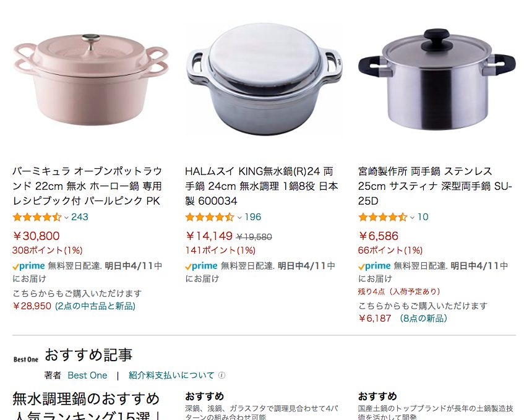Expand rating chevron beside 10 reviews
The image size is (524, 420).
click(x=412, y=218)
